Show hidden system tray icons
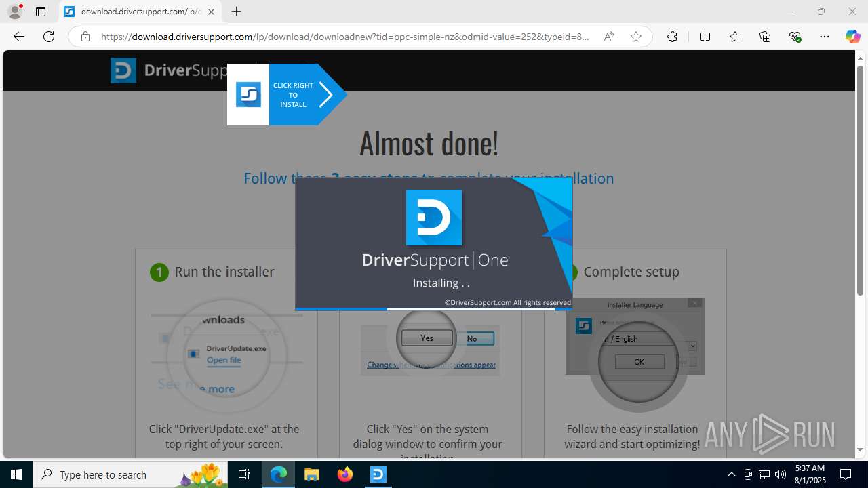The image size is (868, 488). pos(731,474)
